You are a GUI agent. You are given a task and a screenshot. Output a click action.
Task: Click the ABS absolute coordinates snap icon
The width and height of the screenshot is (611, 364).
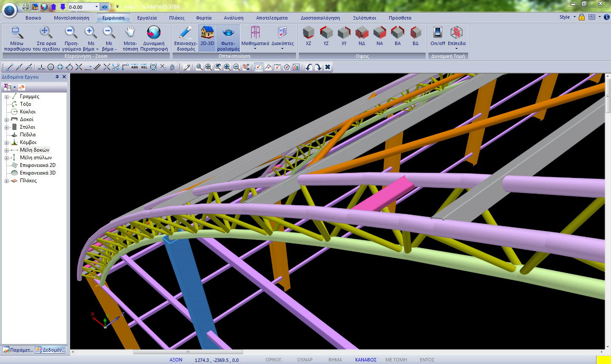pos(135,67)
